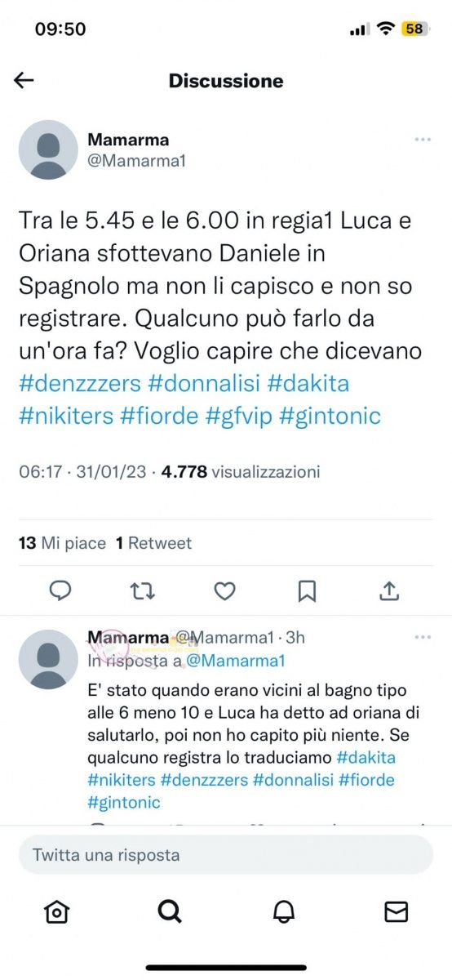Go to the Home tab
Image resolution: width=452 pixels, height=980 pixels.
pos(56,911)
